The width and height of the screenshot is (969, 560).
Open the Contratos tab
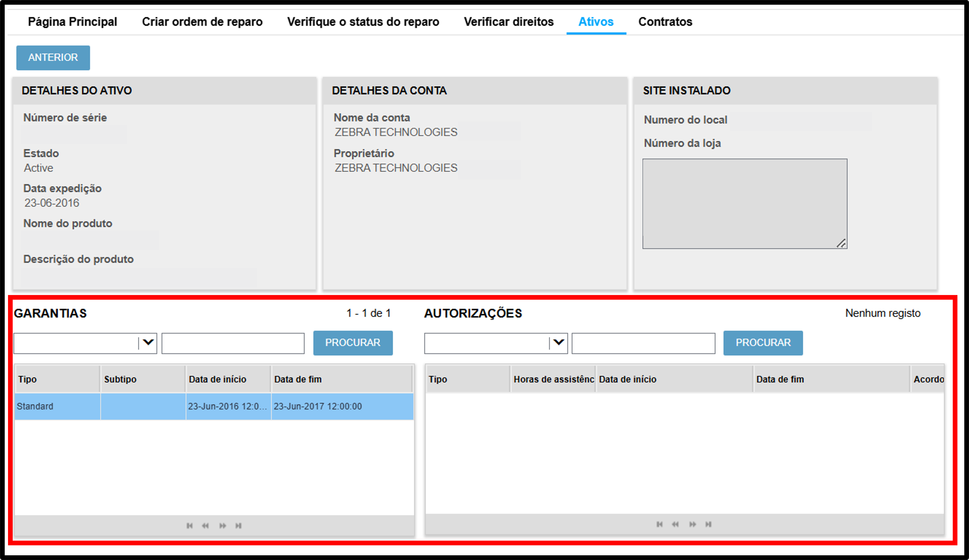665,22
